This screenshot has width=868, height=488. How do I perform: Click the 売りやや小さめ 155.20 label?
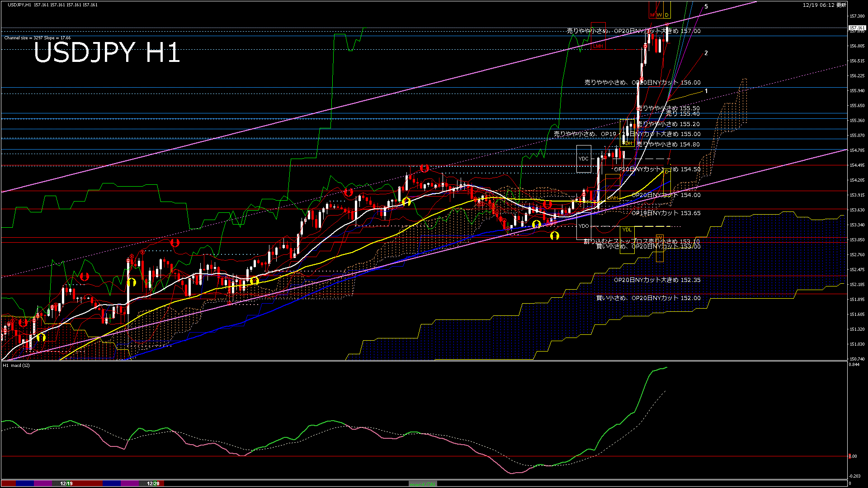[669, 124]
